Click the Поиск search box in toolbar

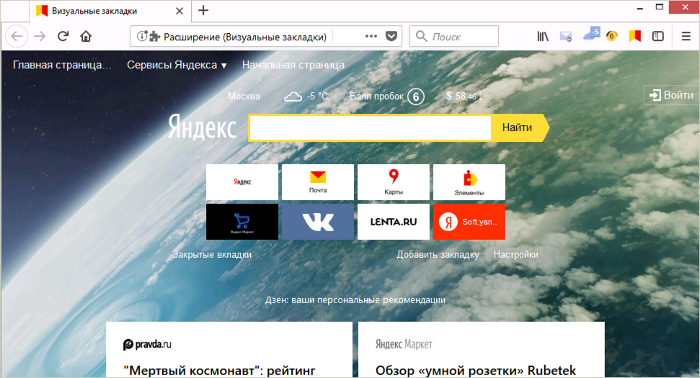pyautogui.click(x=454, y=36)
